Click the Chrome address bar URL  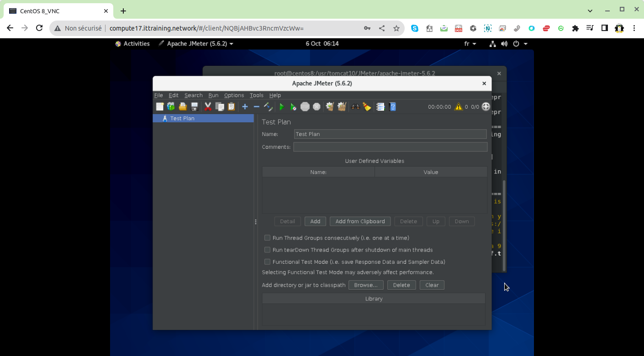pyautogui.click(x=206, y=28)
